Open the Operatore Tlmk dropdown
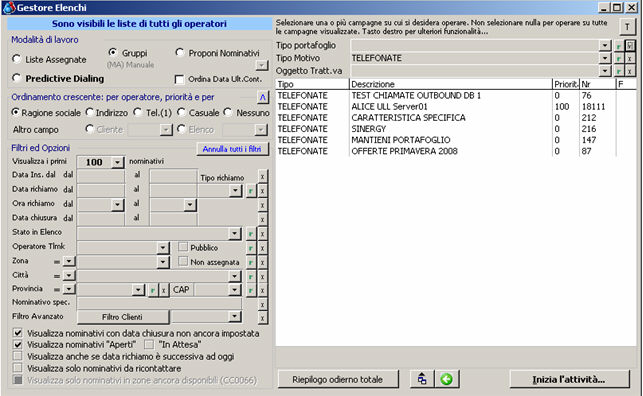The width and height of the screenshot is (643, 396). click(x=163, y=248)
